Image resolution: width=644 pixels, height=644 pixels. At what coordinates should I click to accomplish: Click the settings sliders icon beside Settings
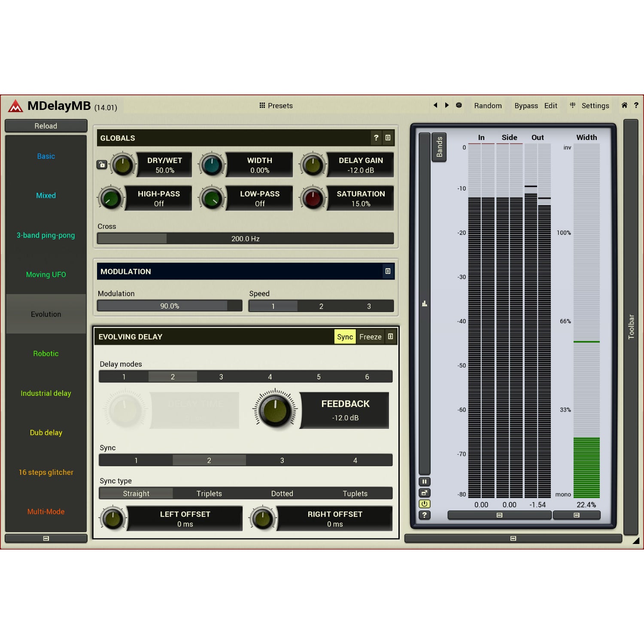[573, 105]
